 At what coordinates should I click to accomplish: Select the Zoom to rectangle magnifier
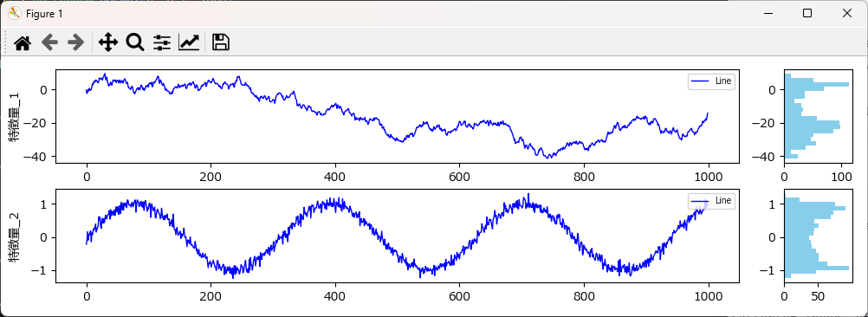135,42
